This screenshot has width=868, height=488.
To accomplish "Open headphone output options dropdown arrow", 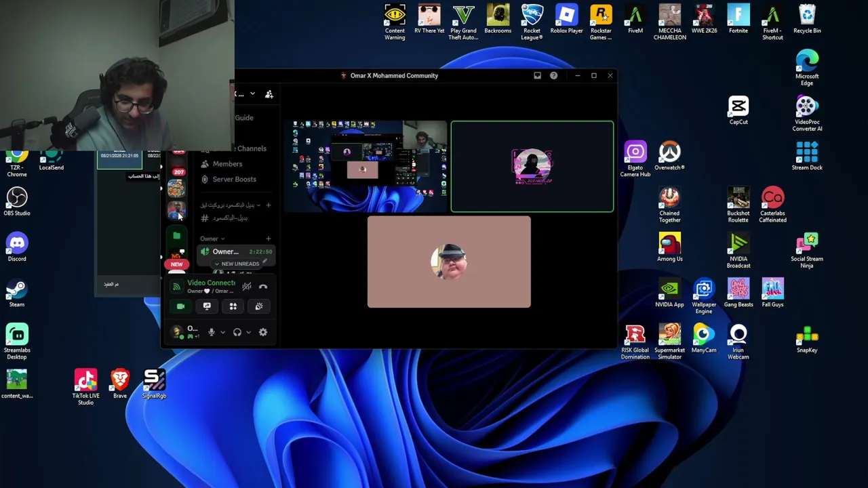I will (x=248, y=332).
